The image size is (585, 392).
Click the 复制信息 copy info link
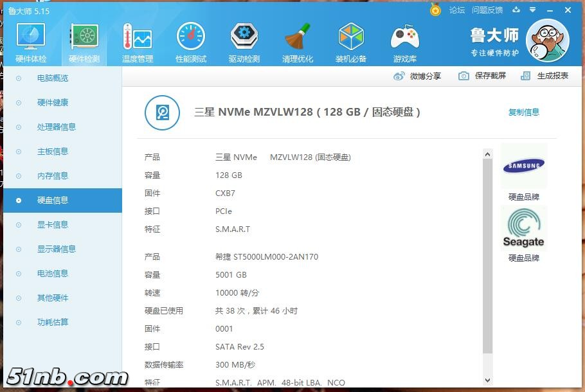523,112
